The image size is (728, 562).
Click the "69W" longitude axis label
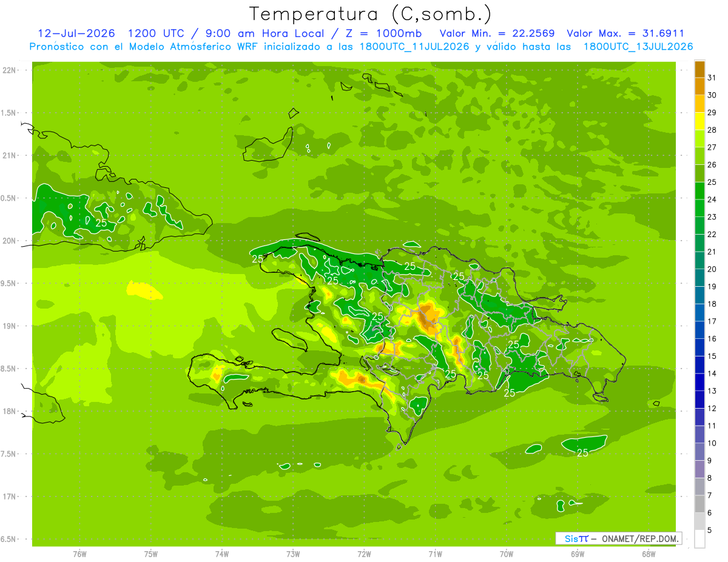point(578,554)
